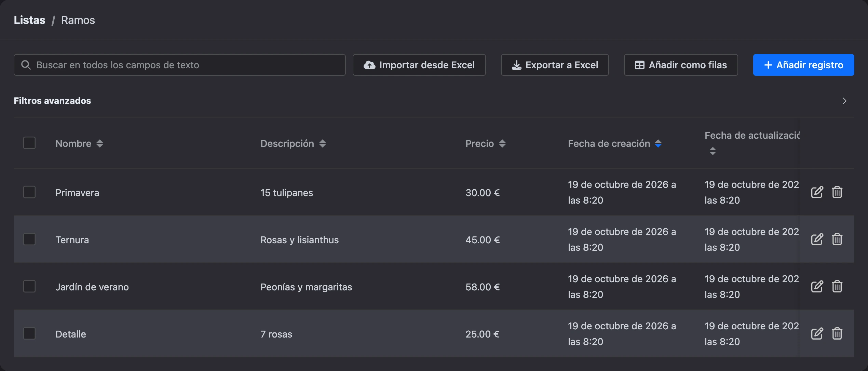Screen dimensions: 868x371
Task: Edit the Ternura record
Action: pyautogui.click(x=817, y=239)
